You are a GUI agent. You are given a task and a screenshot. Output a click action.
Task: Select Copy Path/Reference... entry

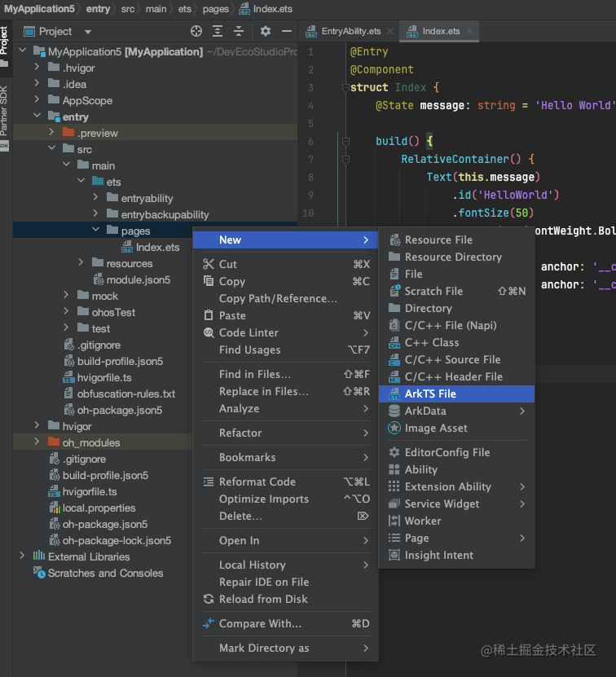coord(285,298)
